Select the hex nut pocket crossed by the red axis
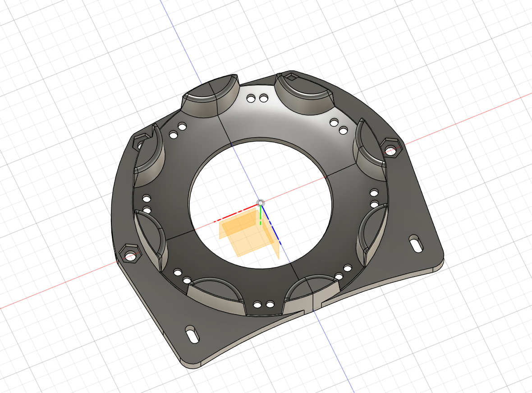The height and width of the screenshot is (393, 532). (391, 149)
